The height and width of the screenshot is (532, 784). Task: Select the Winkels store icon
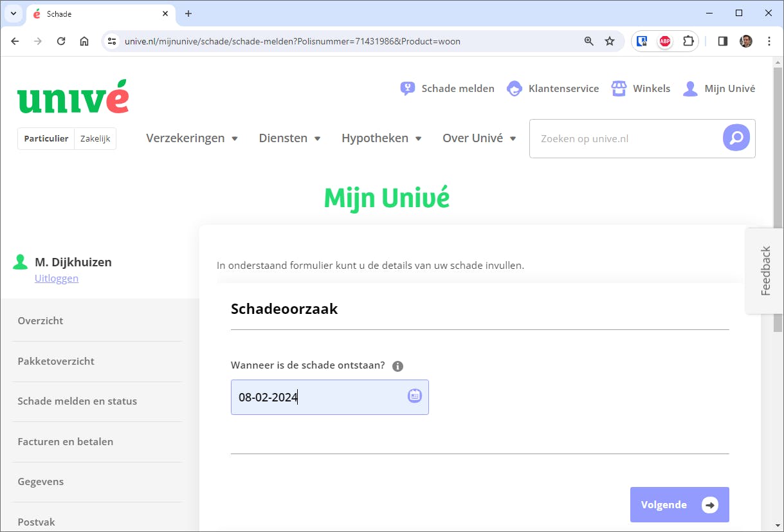[619, 88]
